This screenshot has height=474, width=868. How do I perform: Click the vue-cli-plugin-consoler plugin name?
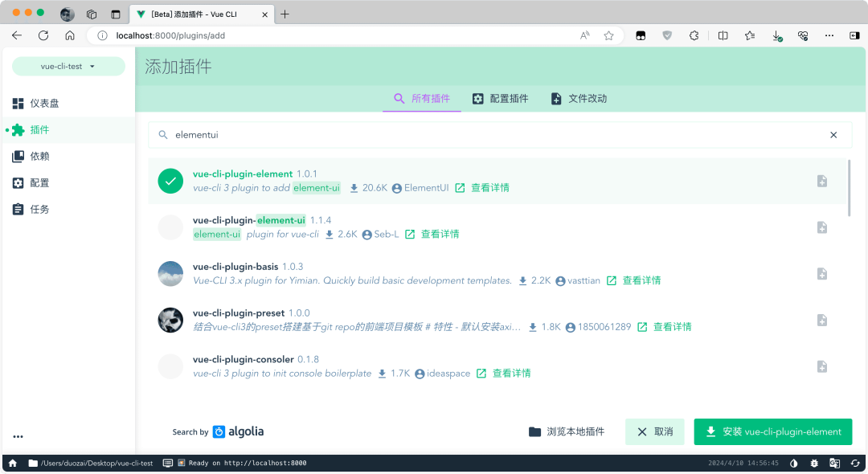243,359
